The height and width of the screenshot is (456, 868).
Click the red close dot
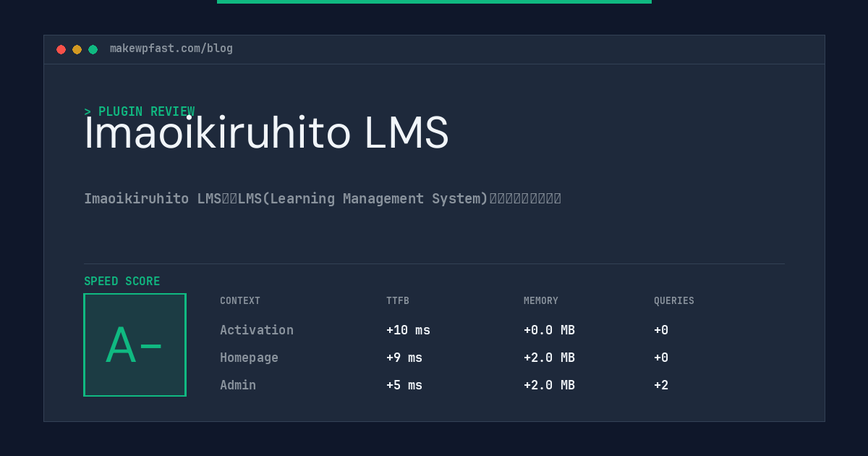pos(61,49)
